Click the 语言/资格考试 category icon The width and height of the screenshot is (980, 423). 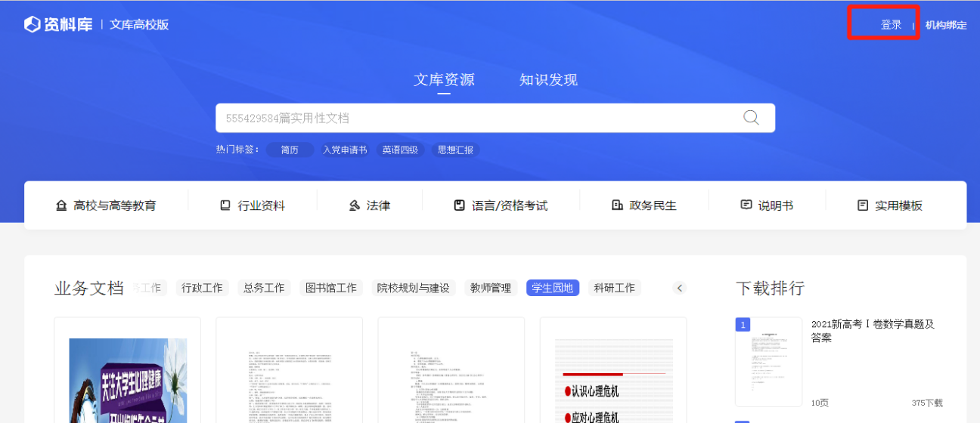point(459,205)
